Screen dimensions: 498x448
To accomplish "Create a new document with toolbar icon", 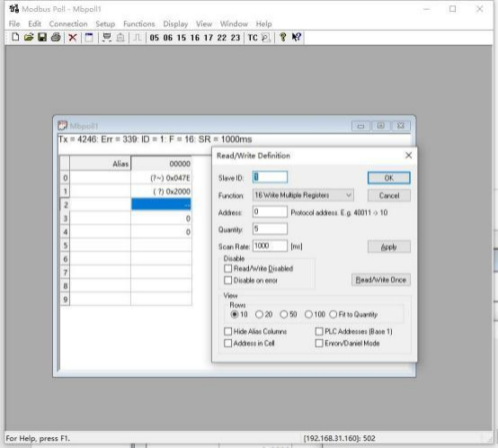I will click(15, 38).
